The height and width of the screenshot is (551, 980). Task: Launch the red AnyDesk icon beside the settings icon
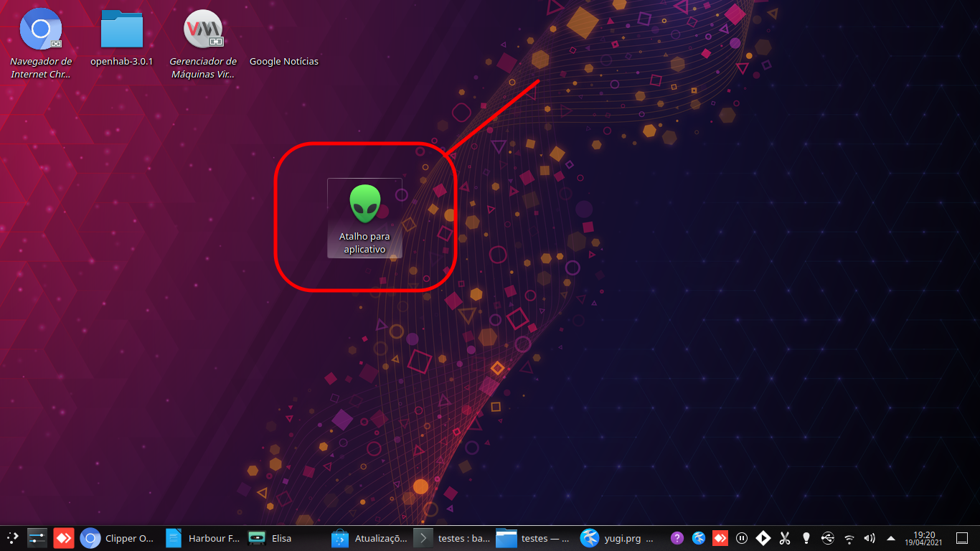(64, 538)
